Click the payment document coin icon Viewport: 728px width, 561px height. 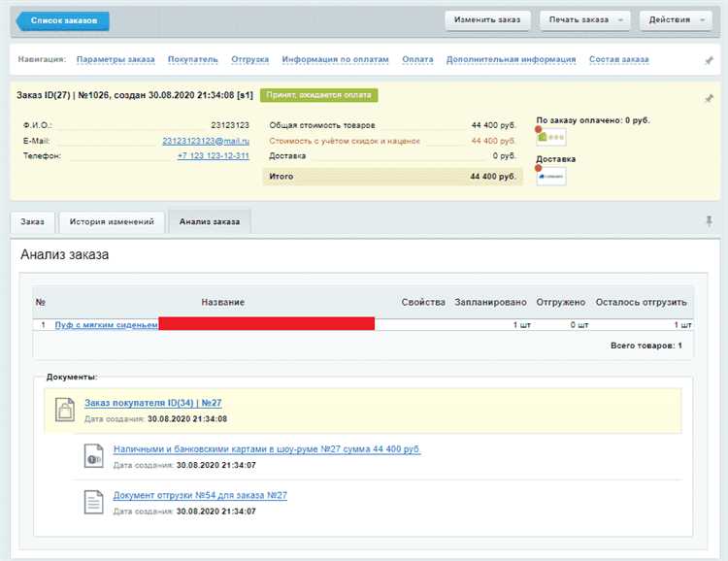[94, 456]
